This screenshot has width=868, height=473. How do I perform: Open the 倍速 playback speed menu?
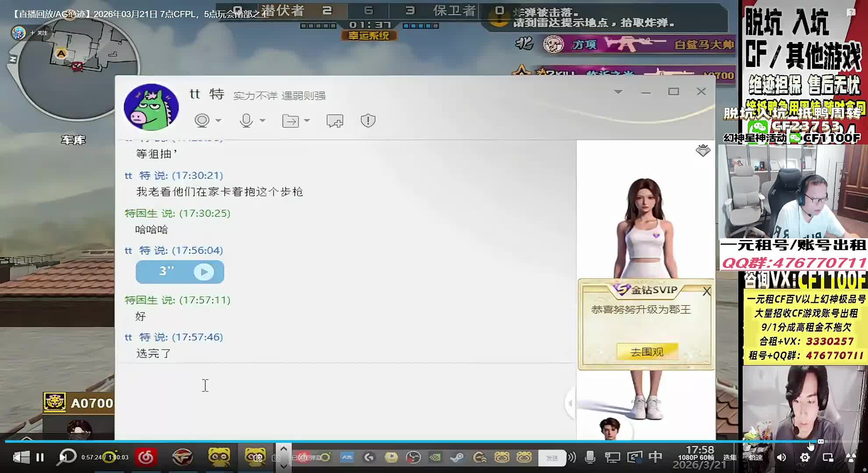pyautogui.click(x=756, y=458)
